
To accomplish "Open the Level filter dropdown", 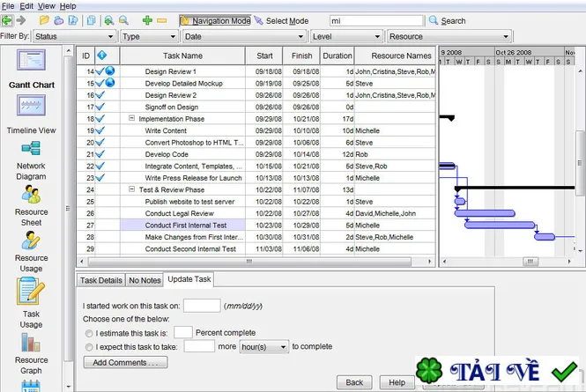I will (346, 37).
